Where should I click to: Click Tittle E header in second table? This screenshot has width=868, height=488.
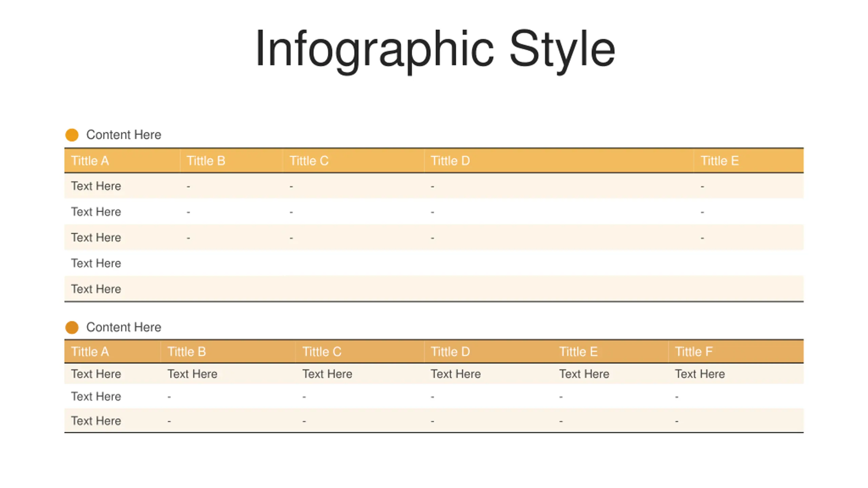click(x=578, y=352)
